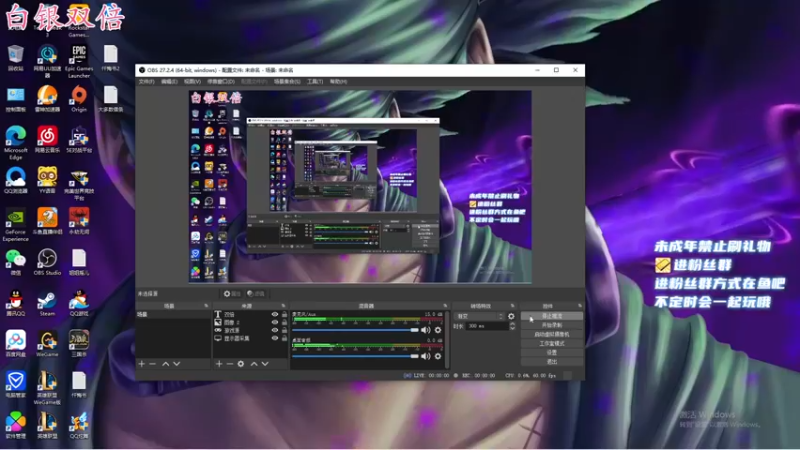This screenshot has width=800, height=450.
Task: Move scene up with arrow icon
Action: pyautogui.click(x=165, y=364)
